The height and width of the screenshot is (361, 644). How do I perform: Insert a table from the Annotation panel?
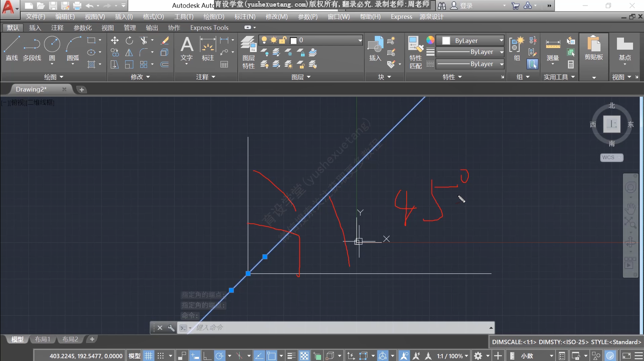[x=224, y=65]
